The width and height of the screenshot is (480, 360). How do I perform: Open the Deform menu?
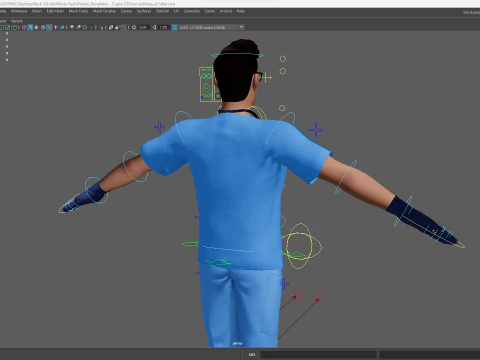click(x=162, y=11)
